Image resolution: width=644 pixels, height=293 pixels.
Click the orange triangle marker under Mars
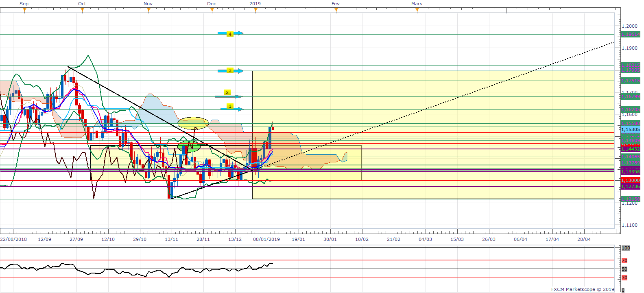(417, 10)
